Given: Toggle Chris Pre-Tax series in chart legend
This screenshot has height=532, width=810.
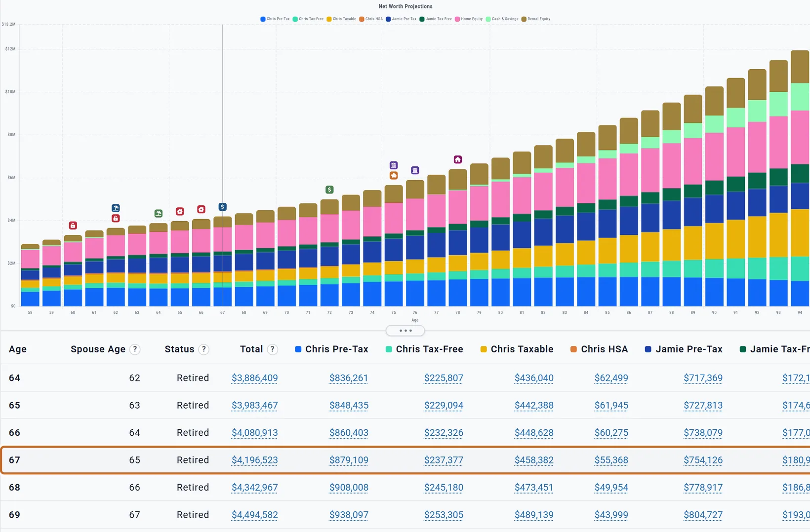Looking at the screenshot, I should tap(275, 19).
